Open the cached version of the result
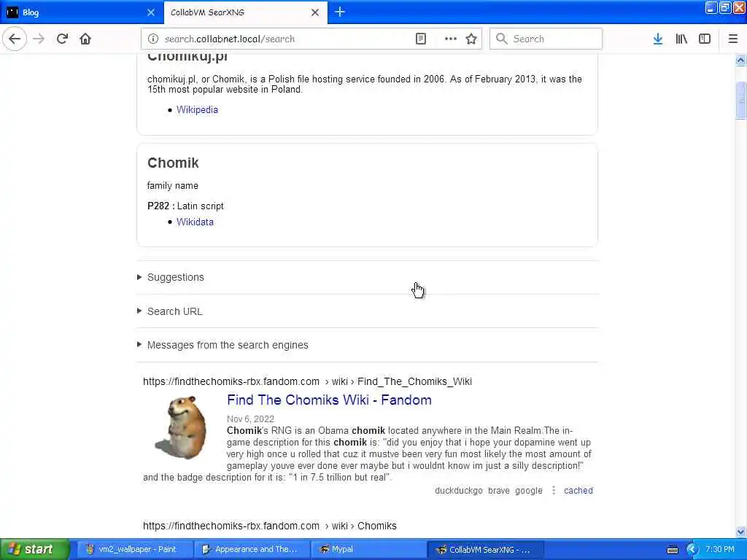747x560 pixels. 578,491
